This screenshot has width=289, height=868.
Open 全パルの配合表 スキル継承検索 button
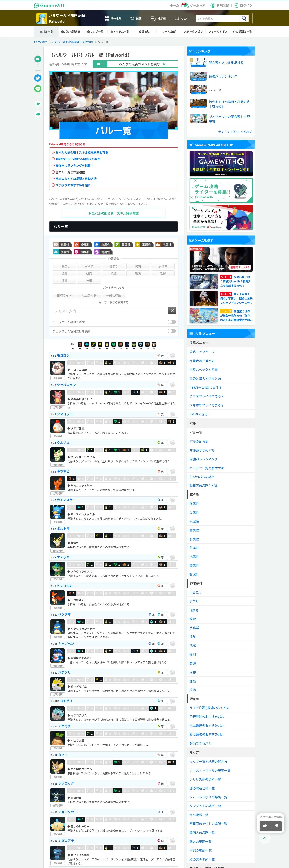[x=114, y=213]
